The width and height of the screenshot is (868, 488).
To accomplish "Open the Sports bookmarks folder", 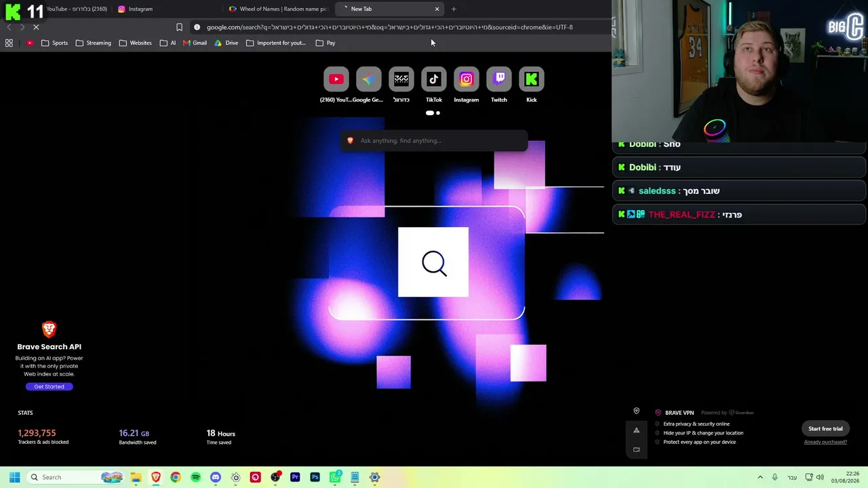I will click(x=54, y=43).
